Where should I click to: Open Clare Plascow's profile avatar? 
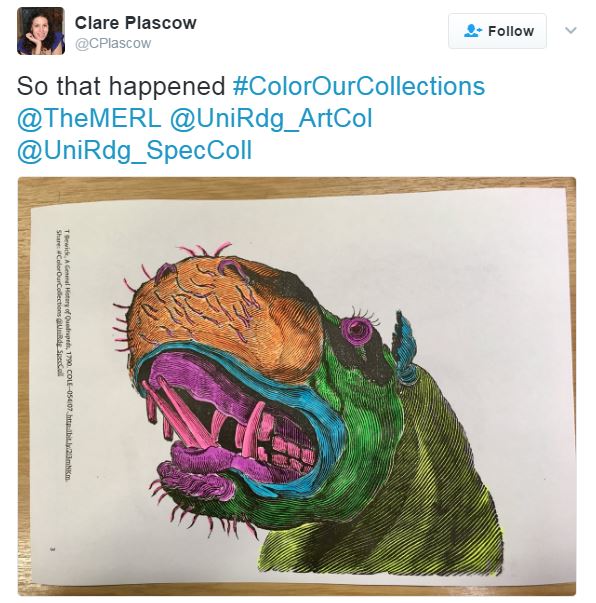pyautogui.click(x=41, y=31)
